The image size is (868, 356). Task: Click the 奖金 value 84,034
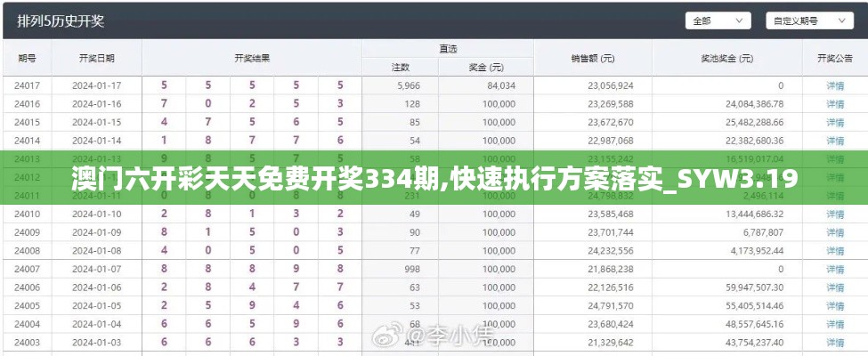click(x=501, y=85)
